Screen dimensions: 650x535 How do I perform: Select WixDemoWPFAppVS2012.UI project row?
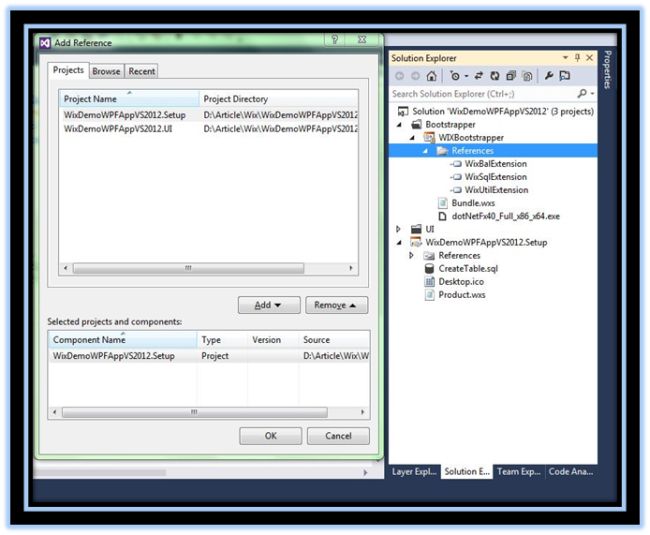pos(209,129)
